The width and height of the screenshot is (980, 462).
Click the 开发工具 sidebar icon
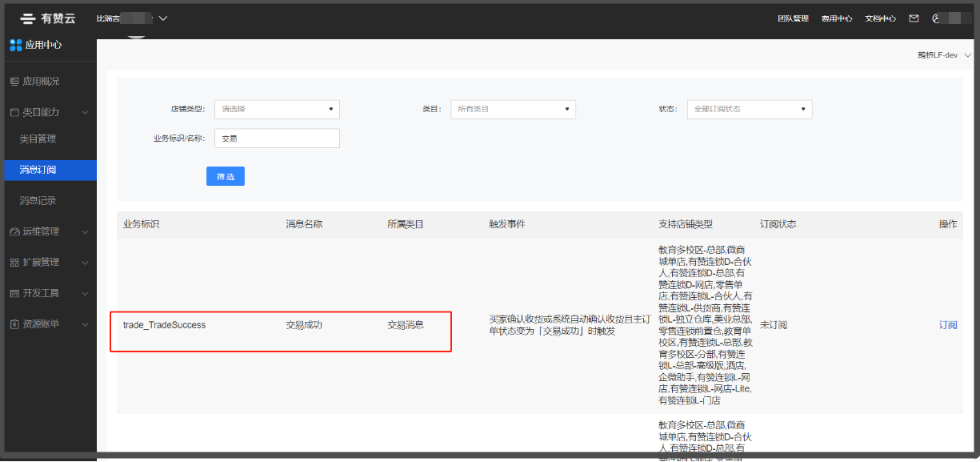(x=14, y=293)
